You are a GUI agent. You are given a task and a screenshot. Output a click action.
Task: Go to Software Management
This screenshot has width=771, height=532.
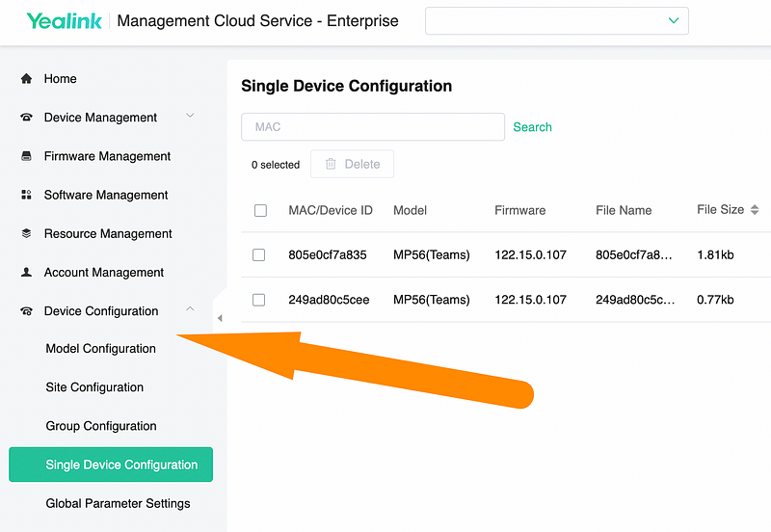pos(106,195)
